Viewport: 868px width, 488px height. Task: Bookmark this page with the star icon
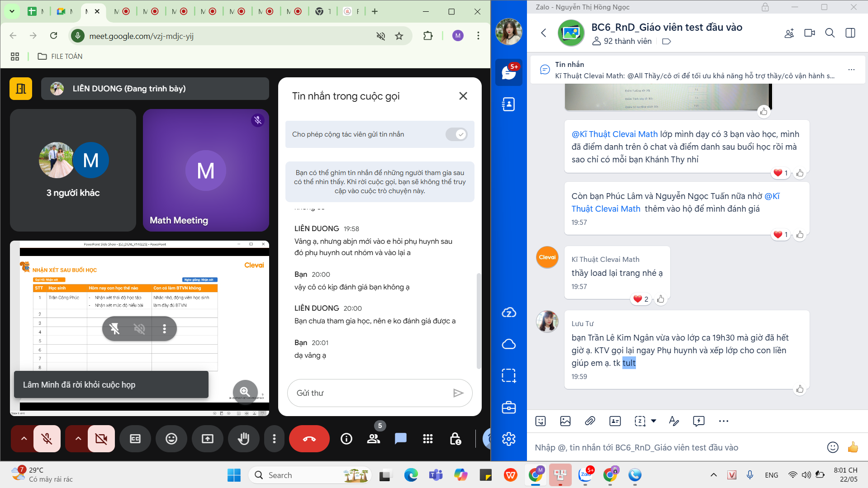[x=399, y=36]
